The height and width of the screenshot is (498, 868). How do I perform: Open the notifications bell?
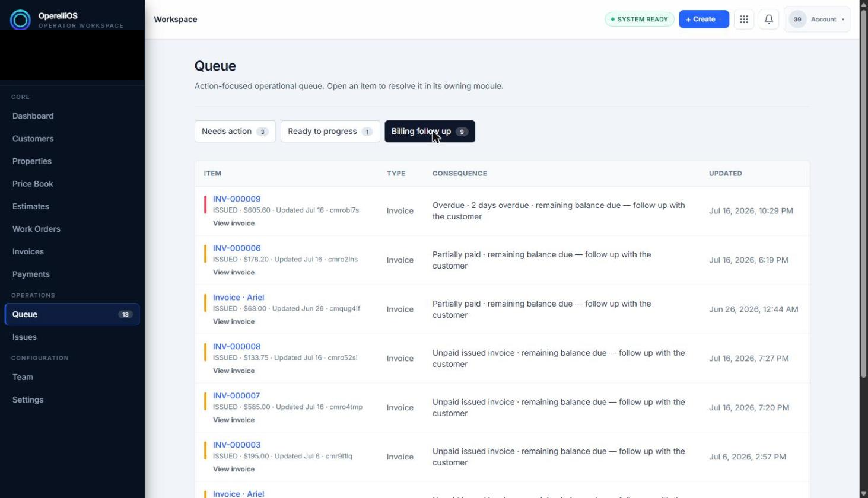tap(769, 19)
